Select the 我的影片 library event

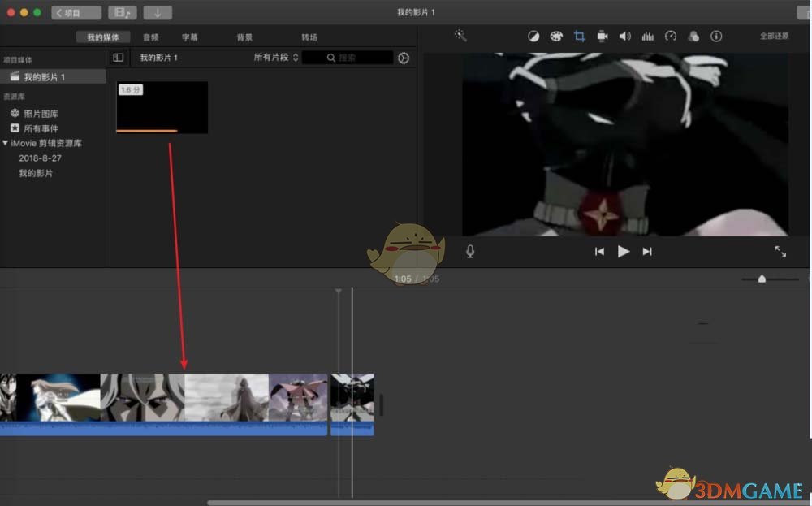(36, 173)
